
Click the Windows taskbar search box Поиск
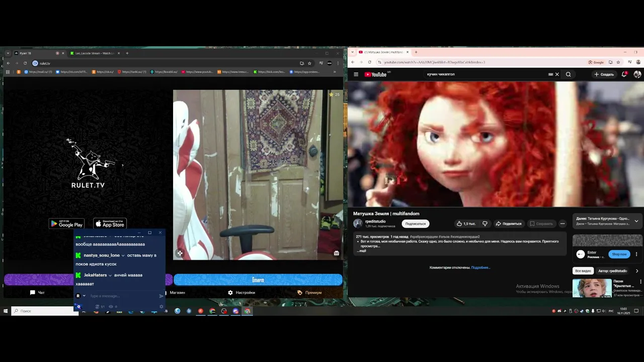45,311
